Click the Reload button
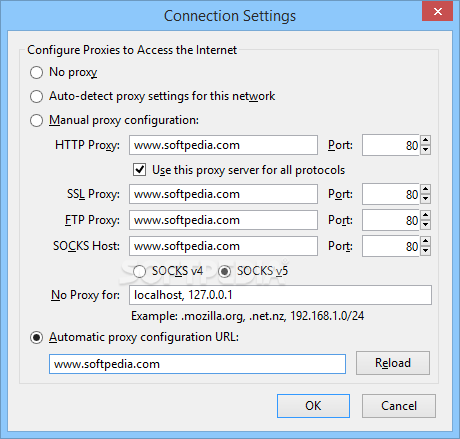This screenshot has width=460, height=439. [x=393, y=363]
